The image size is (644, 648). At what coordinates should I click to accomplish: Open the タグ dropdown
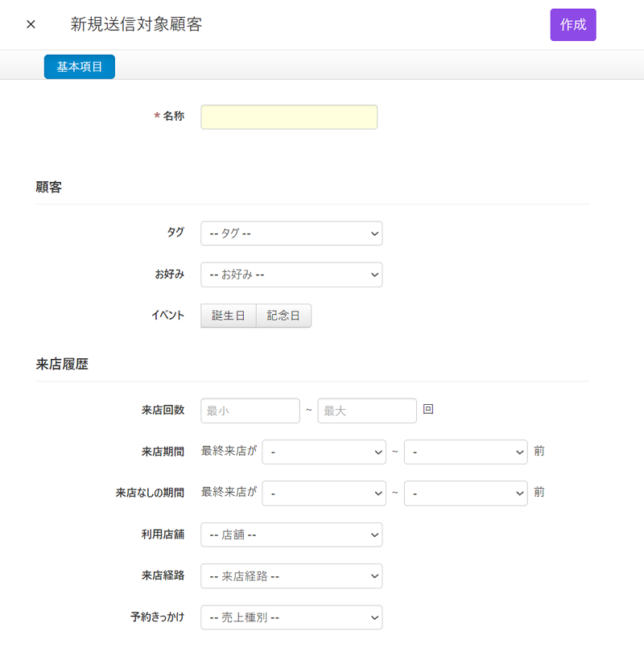tap(291, 233)
